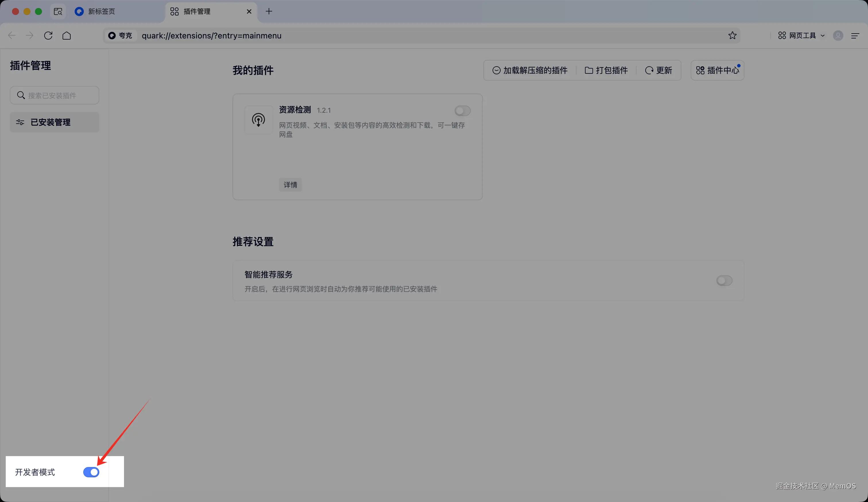The image size is (868, 502).
Task: Enable the 资源检测 plugin toggle
Action: [x=462, y=110]
